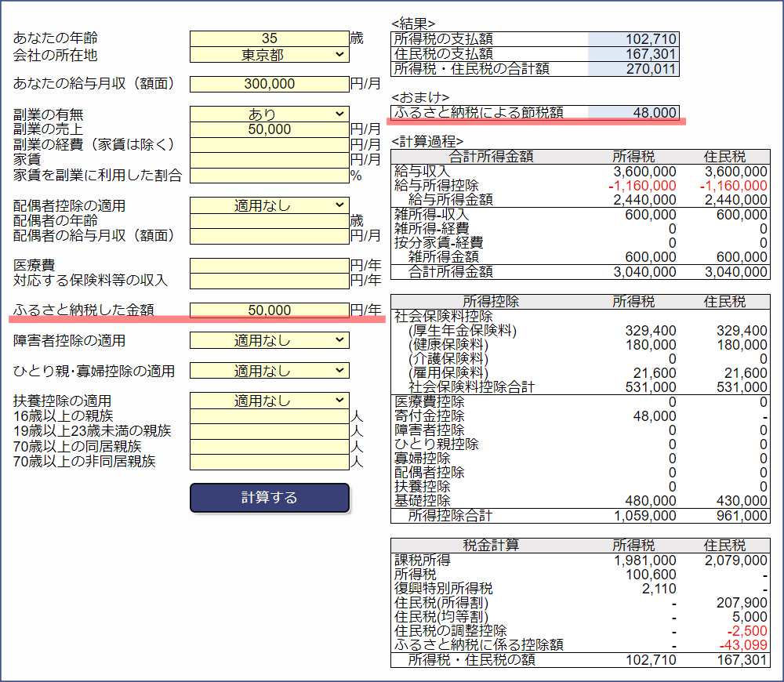The image size is (784, 682).
Task: Click the <結果> section heading
Action: tap(413, 24)
